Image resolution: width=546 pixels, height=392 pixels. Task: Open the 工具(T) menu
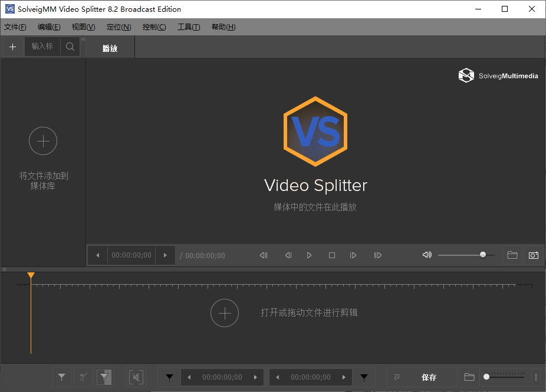click(x=189, y=27)
